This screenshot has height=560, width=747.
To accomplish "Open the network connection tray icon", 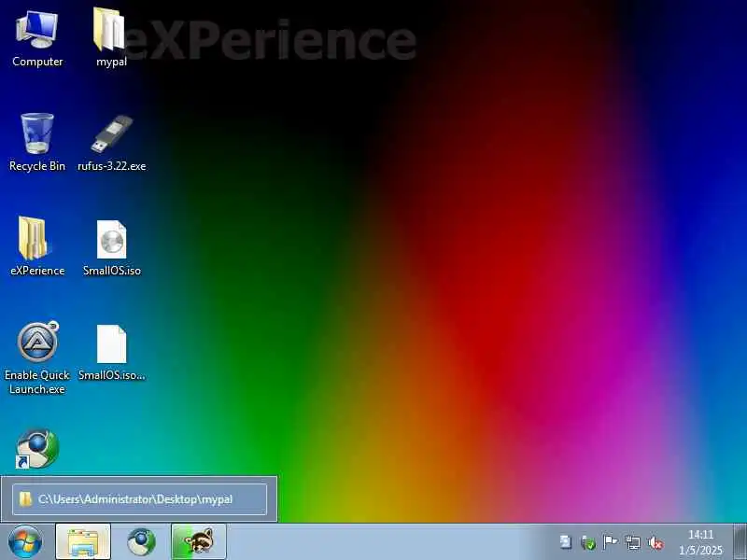I will click(633, 542).
